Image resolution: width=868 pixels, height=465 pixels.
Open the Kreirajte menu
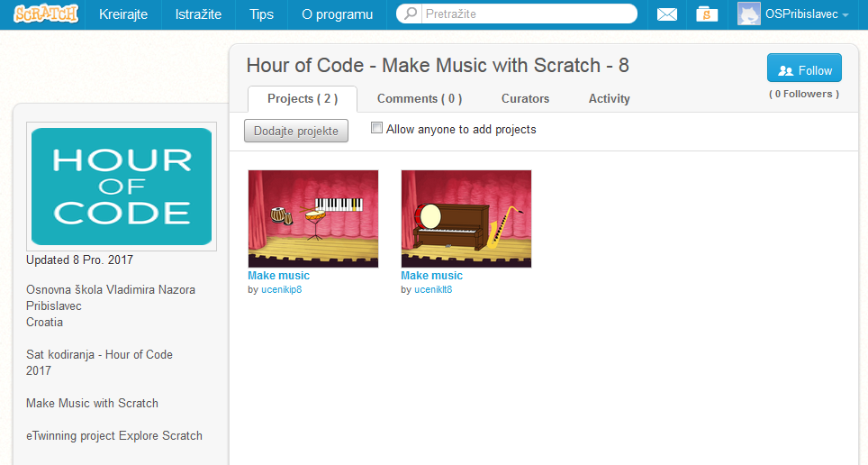pos(123,14)
